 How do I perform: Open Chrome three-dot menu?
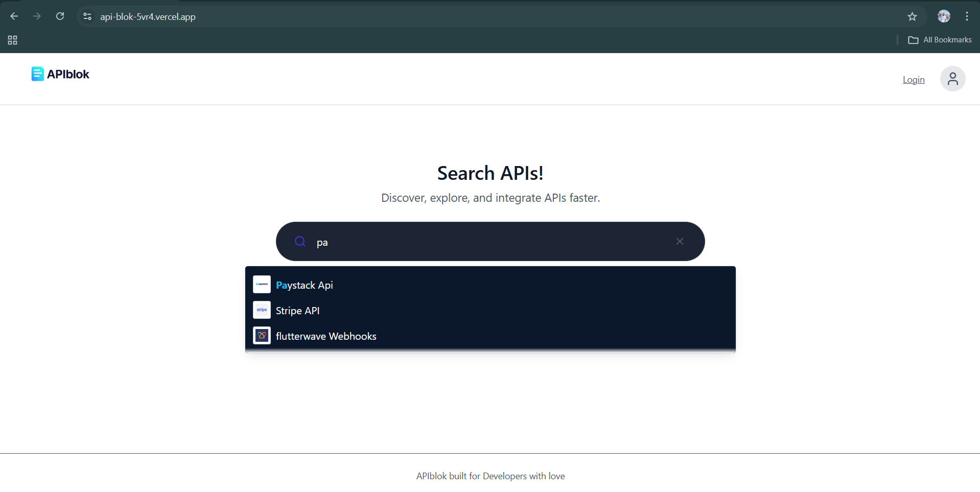tap(967, 16)
